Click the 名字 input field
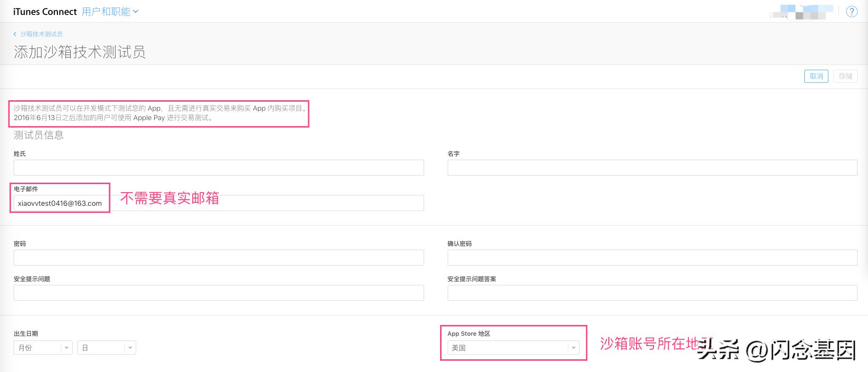 click(652, 168)
